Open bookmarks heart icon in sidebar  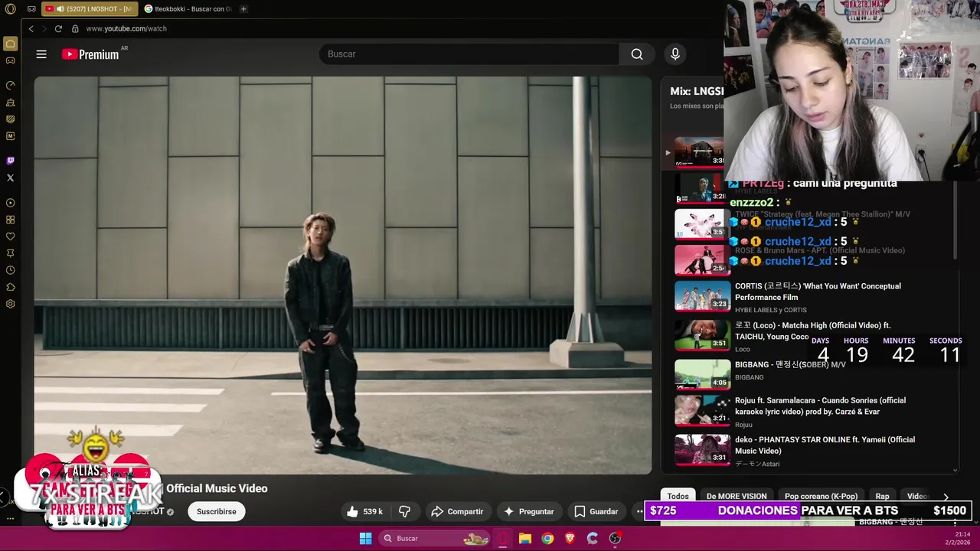(10, 236)
